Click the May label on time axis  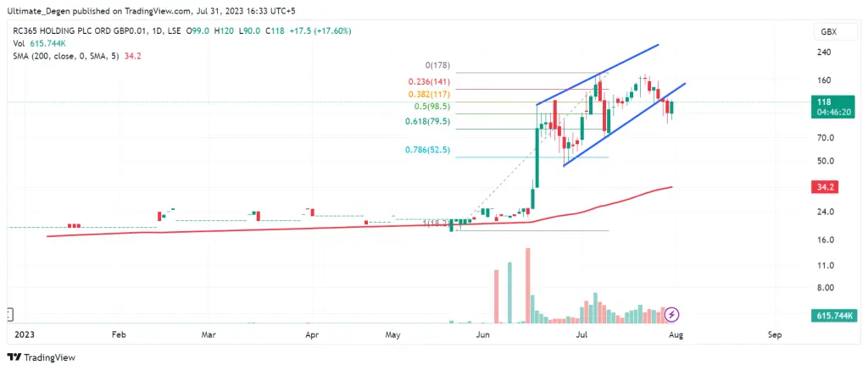392,334
